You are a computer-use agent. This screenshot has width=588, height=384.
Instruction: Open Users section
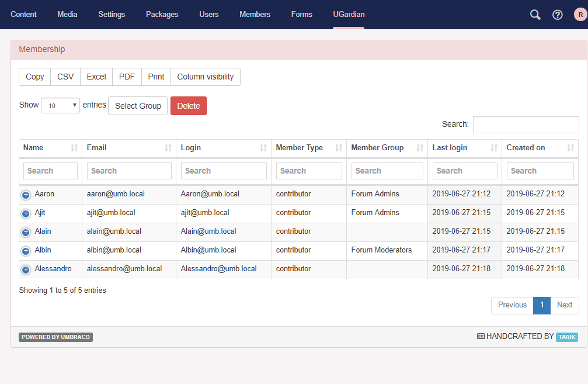tap(209, 14)
